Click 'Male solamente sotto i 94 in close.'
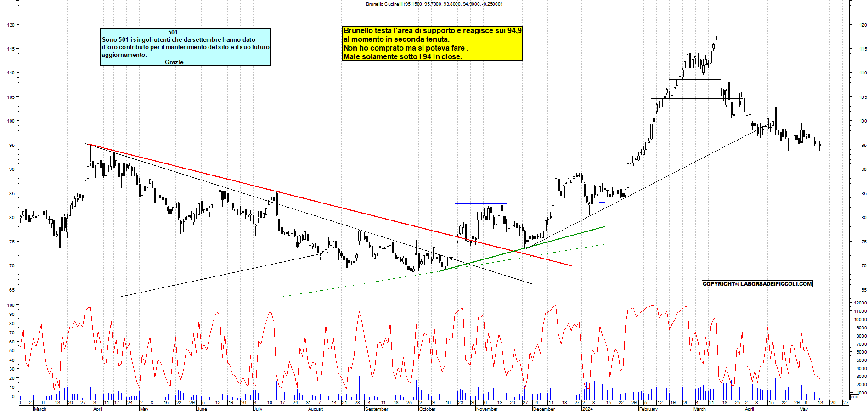The width and height of the screenshot is (868, 411). (402, 56)
